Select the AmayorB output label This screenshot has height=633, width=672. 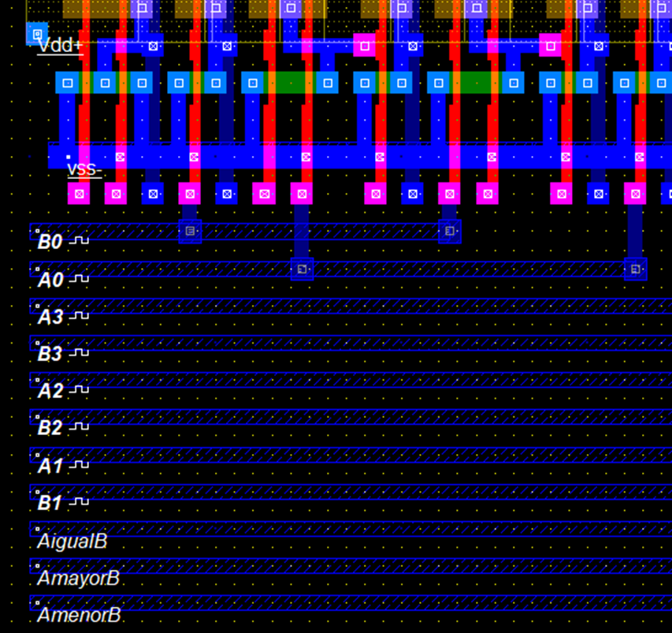point(79,578)
